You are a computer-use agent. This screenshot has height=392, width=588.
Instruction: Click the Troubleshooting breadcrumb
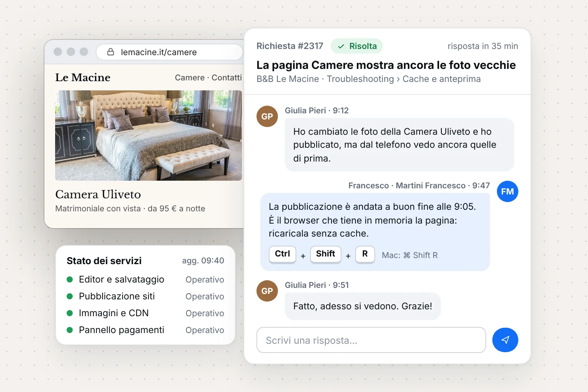pyautogui.click(x=360, y=79)
